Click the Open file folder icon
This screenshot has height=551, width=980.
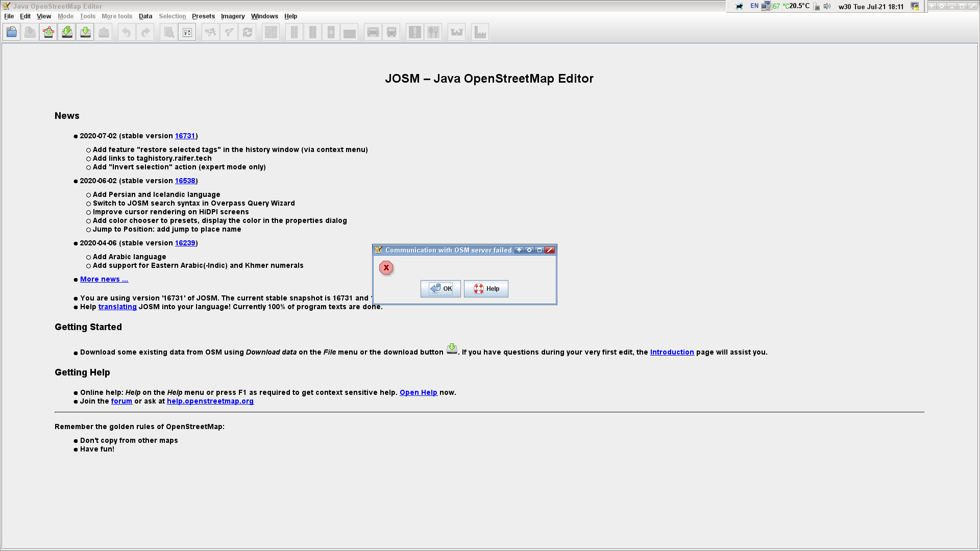coord(12,32)
